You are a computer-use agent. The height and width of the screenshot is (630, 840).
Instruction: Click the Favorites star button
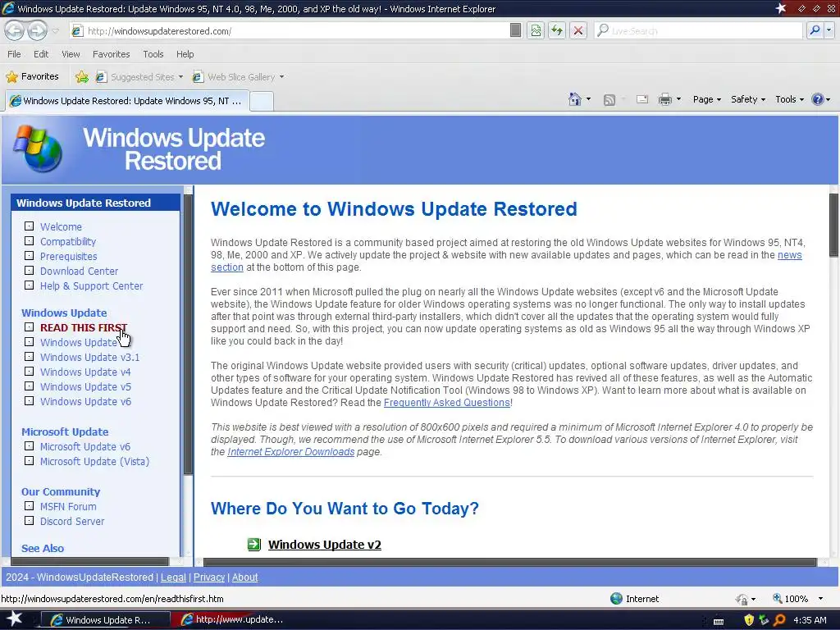pyautogui.click(x=32, y=76)
